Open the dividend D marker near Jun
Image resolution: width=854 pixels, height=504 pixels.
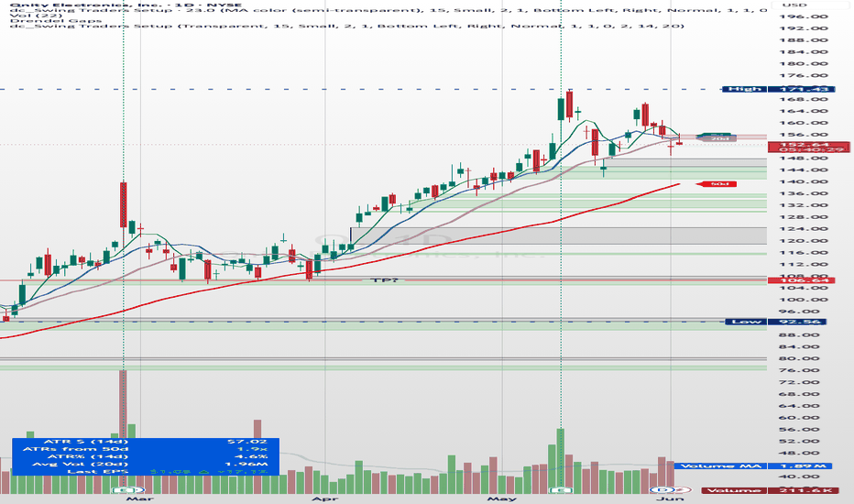coord(662,490)
